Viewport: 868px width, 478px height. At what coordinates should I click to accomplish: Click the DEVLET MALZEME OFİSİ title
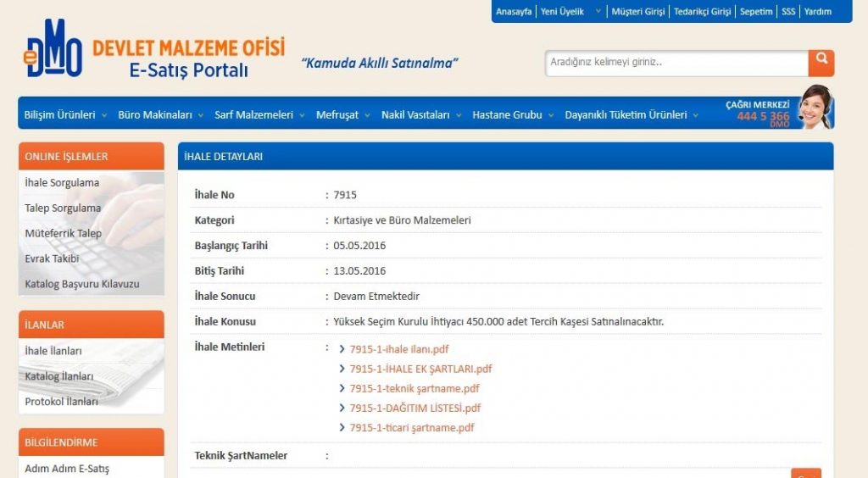(188, 48)
